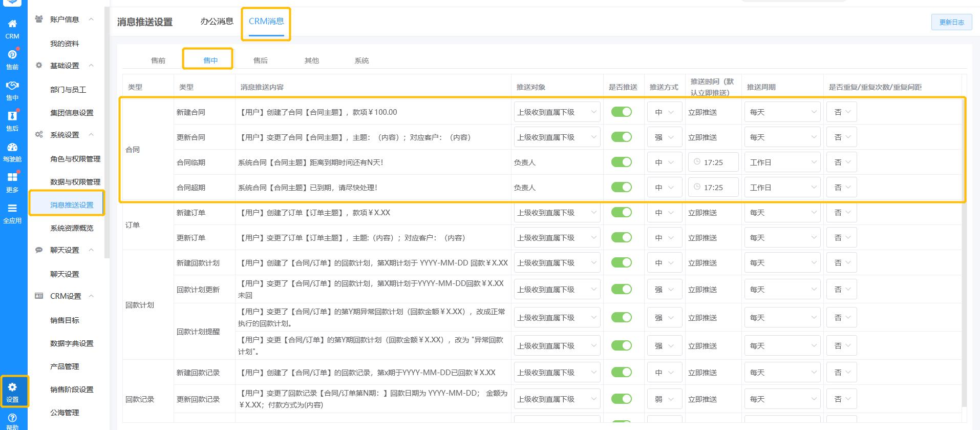980x430 pixels.
Task: Click the CRM设置 card icon
Action: point(39,296)
